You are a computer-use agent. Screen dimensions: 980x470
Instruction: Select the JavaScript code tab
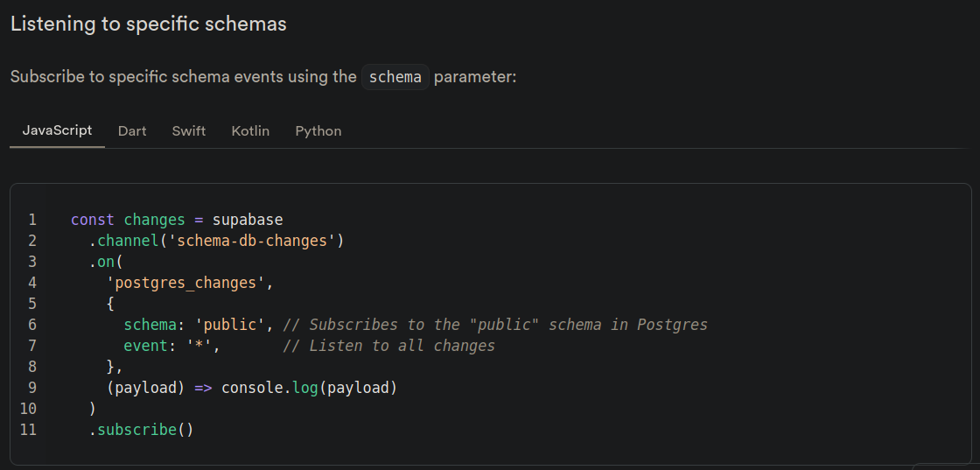coord(57,131)
